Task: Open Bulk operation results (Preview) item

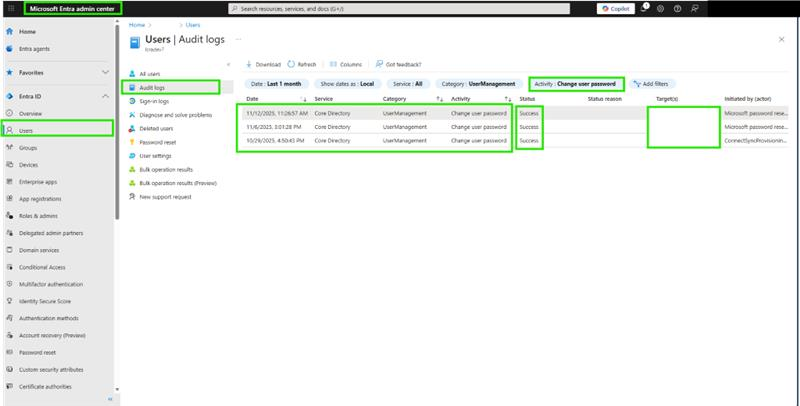Action: pyautogui.click(x=177, y=183)
